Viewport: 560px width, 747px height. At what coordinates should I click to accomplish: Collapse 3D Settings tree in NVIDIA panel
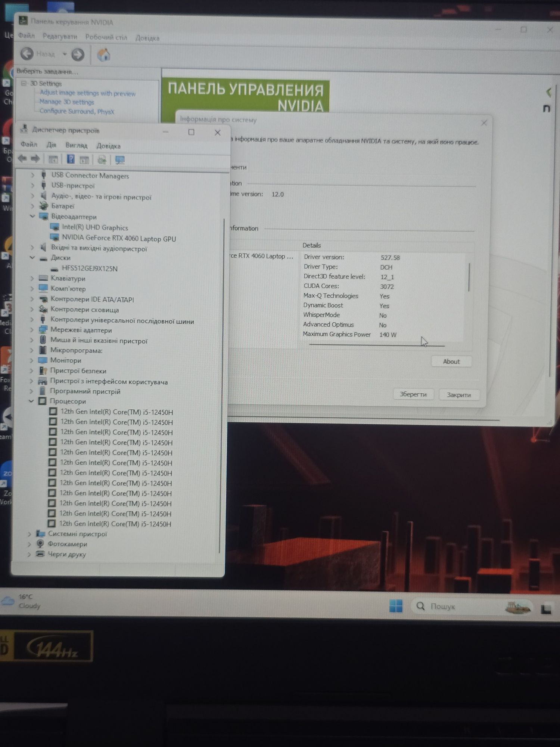tap(24, 83)
